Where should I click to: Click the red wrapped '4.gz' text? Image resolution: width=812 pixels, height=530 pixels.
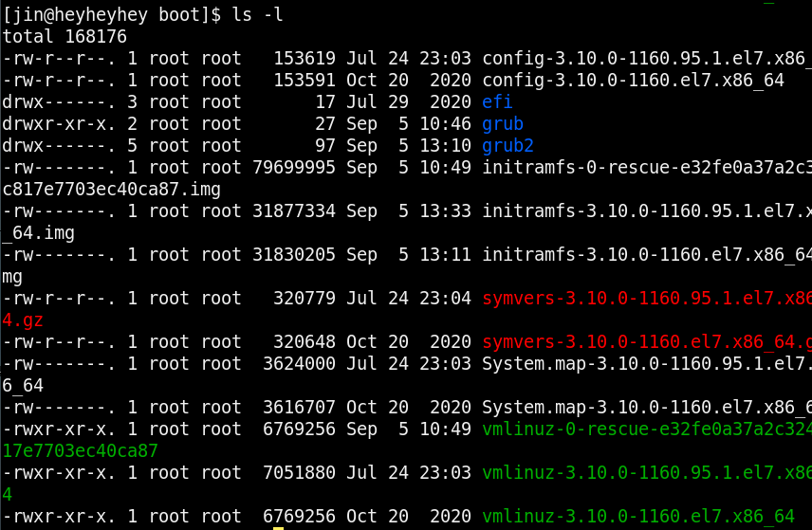(23, 320)
